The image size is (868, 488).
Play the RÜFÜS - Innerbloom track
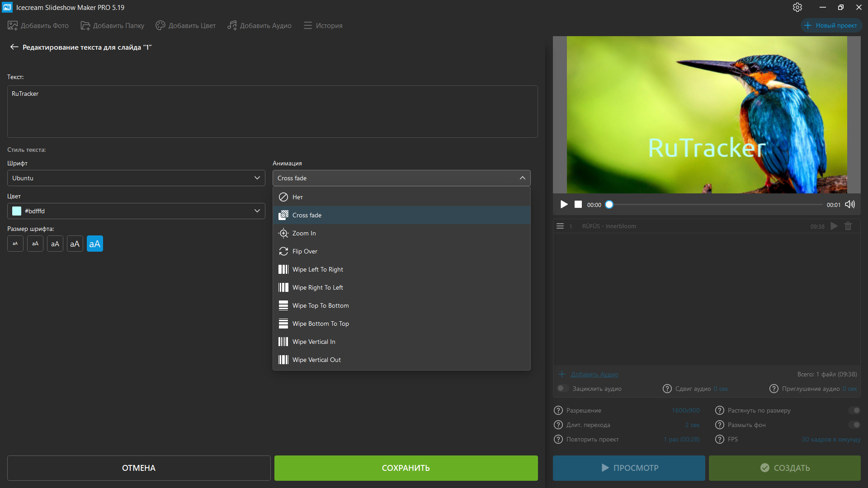tap(834, 226)
